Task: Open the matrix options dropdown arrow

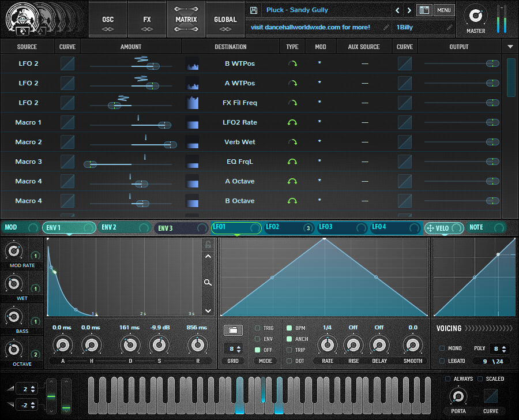Action: 509,47
